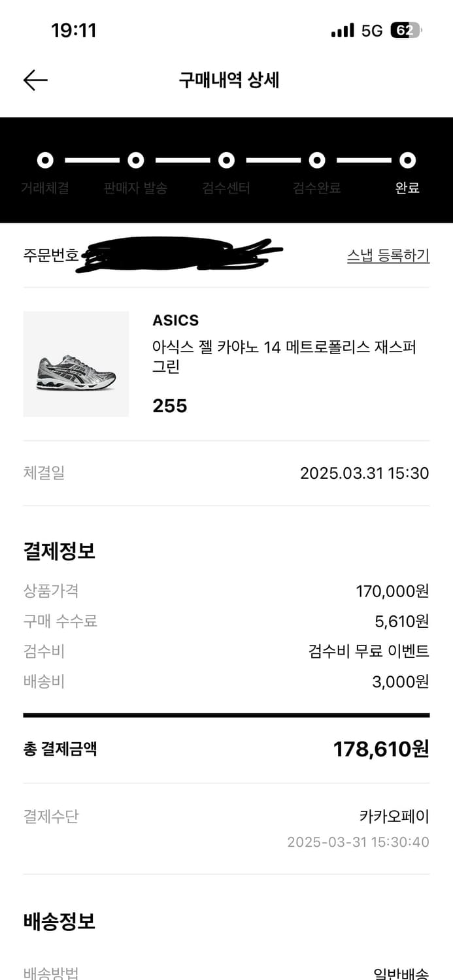Tap the cellular signal bars icon
The height and width of the screenshot is (980, 453).
[343, 30]
